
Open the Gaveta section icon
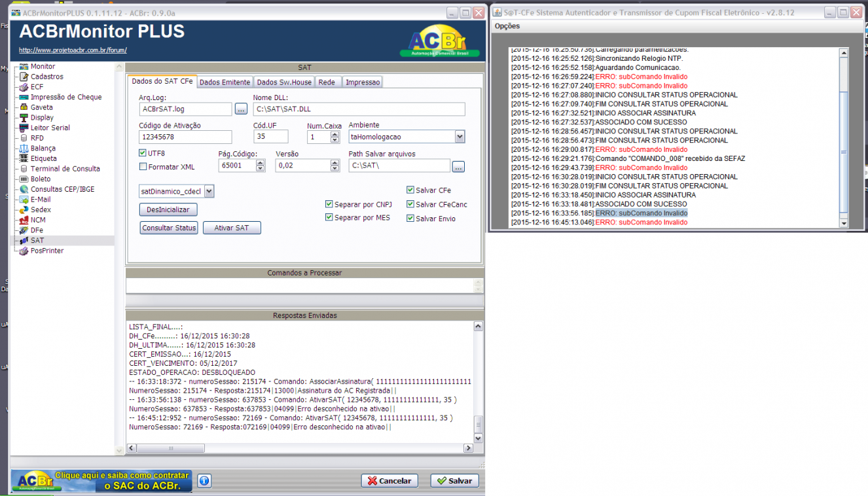click(x=24, y=107)
